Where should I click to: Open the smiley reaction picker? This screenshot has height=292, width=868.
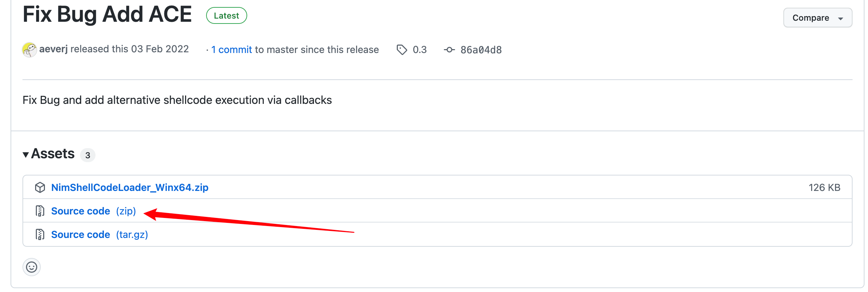click(32, 267)
